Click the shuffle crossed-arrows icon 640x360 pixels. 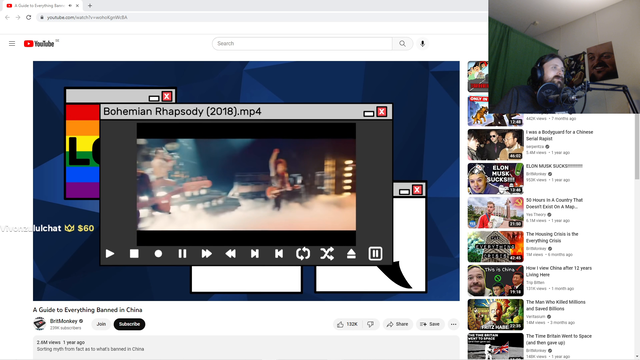click(327, 254)
